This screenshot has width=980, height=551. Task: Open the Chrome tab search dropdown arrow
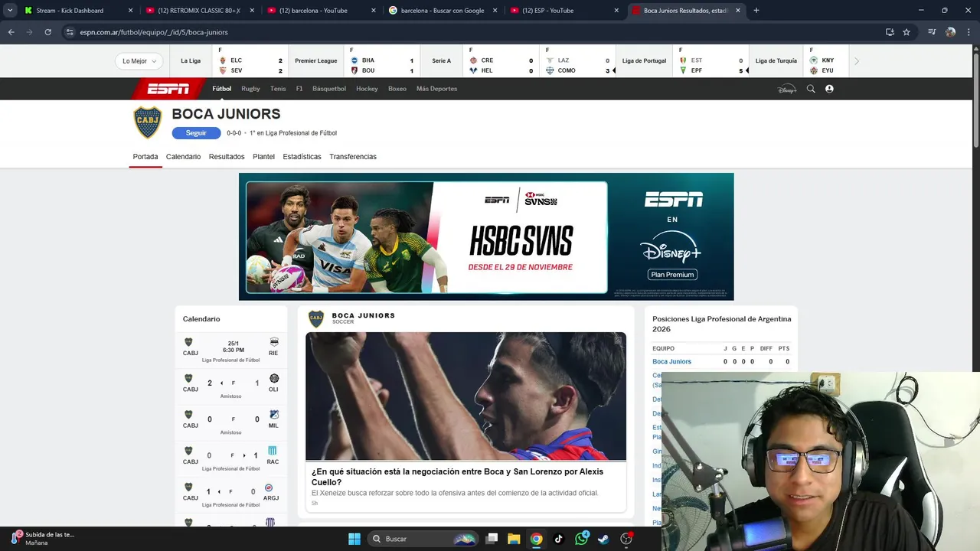10,11
